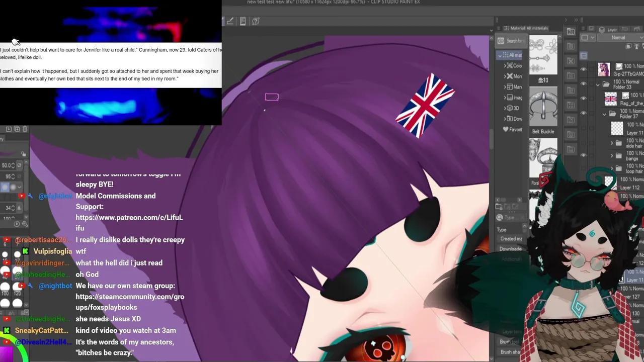Expand the Image material category

point(505,98)
